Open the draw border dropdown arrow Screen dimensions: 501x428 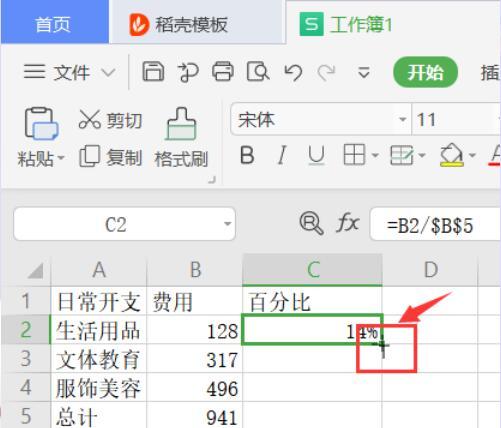[422, 155]
